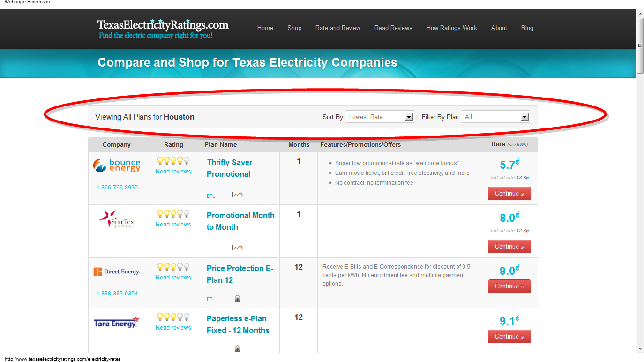Open the EFL link for Price Protection E-Plan
The height and width of the screenshot is (362, 644).
[x=211, y=299]
